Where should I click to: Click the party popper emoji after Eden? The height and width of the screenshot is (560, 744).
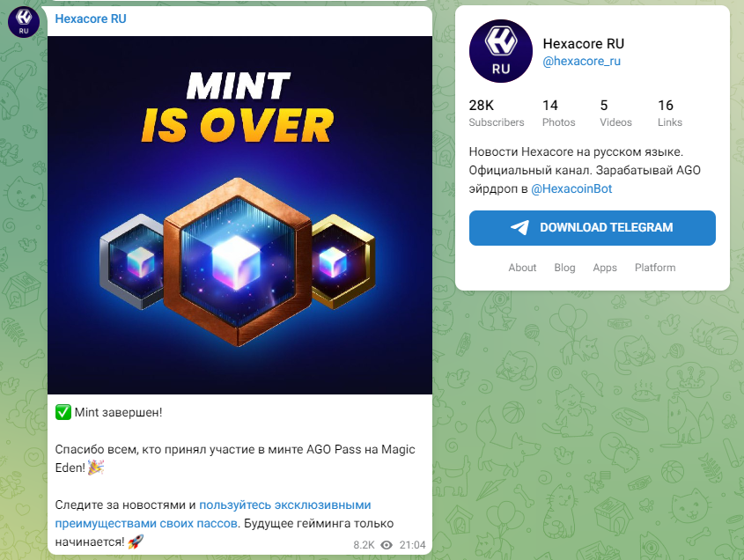(x=96, y=468)
